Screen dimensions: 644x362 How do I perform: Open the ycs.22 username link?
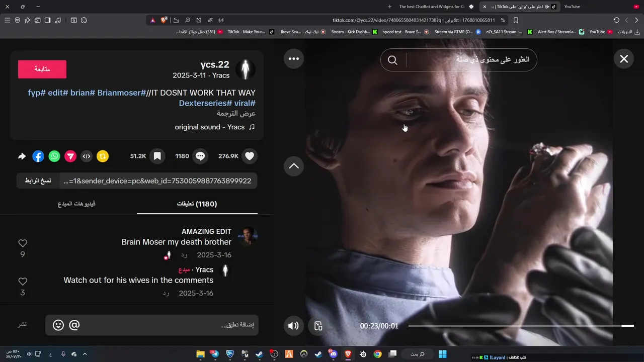click(215, 64)
